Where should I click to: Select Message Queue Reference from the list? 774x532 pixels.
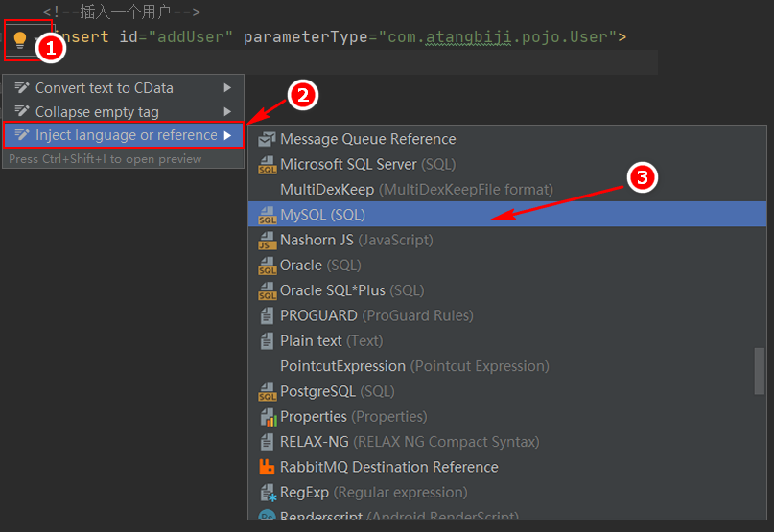[x=507, y=139]
